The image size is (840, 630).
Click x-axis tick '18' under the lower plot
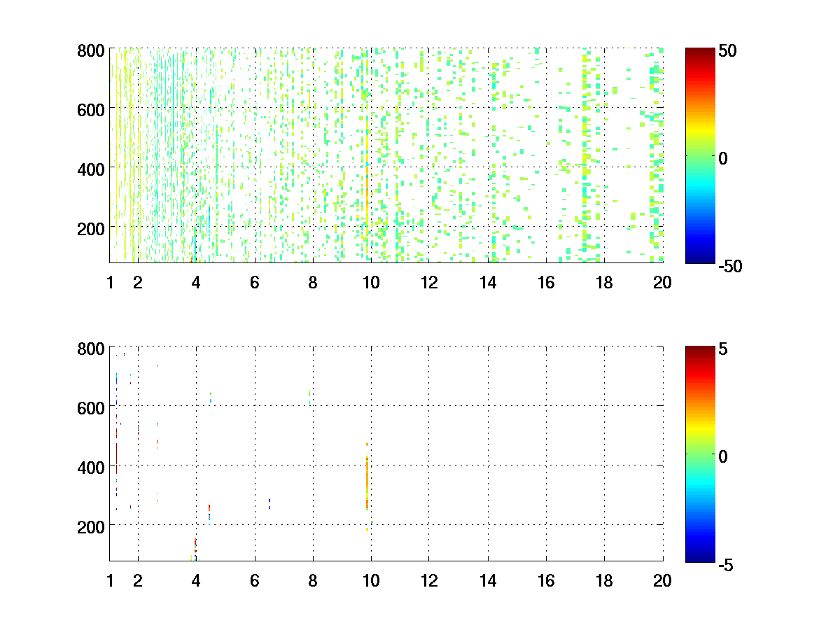tap(604, 580)
